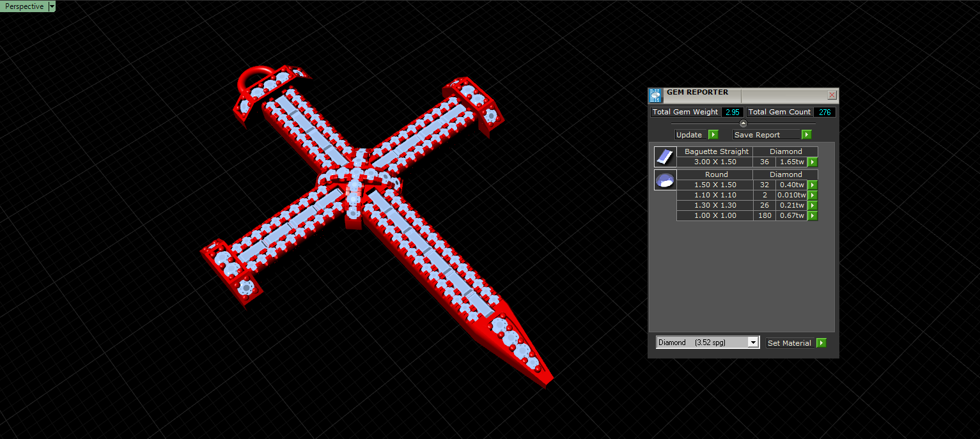Click green arrow for 1.00 X 1.00 row
Image resolution: width=980 pixels, height=439 pixels.
813,216
